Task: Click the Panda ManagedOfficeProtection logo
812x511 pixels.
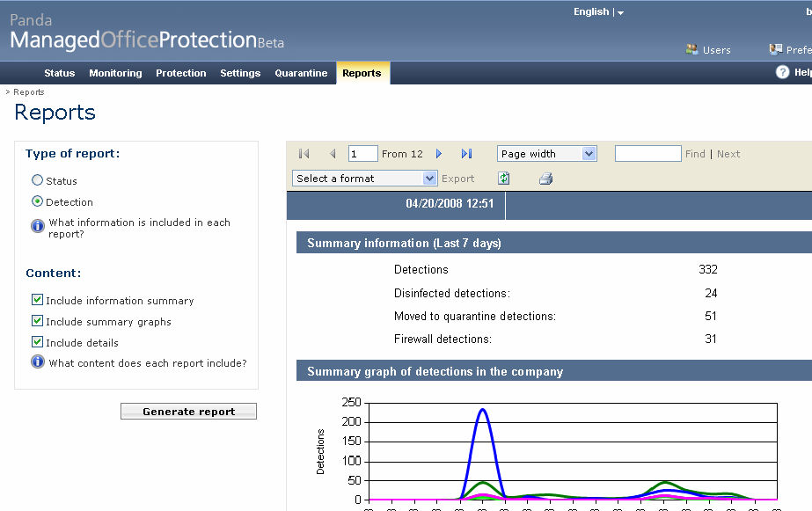Action: coord(147,32)
